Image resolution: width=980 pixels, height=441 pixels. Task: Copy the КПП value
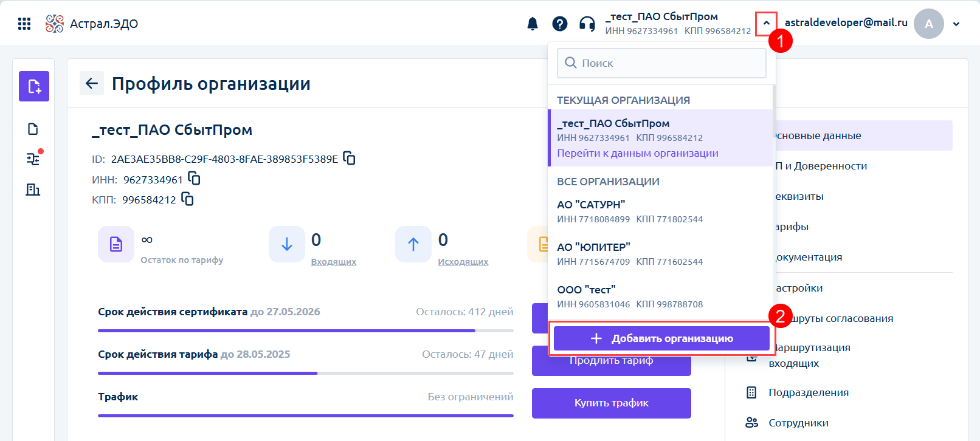(187, 199)
